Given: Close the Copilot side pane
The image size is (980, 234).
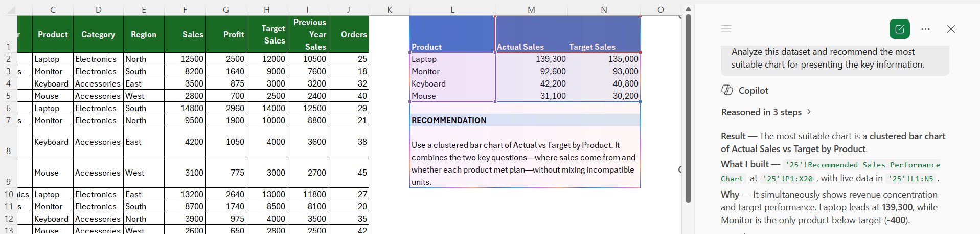Looking at the screenshot, I should click(x=951, y=29).
